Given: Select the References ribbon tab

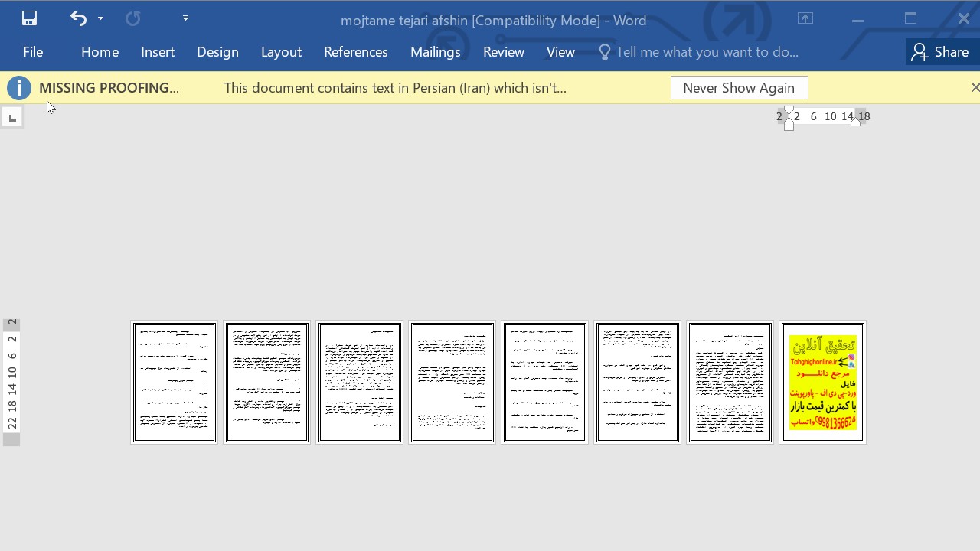Looking at the screenshot, I should click(355, 52).
